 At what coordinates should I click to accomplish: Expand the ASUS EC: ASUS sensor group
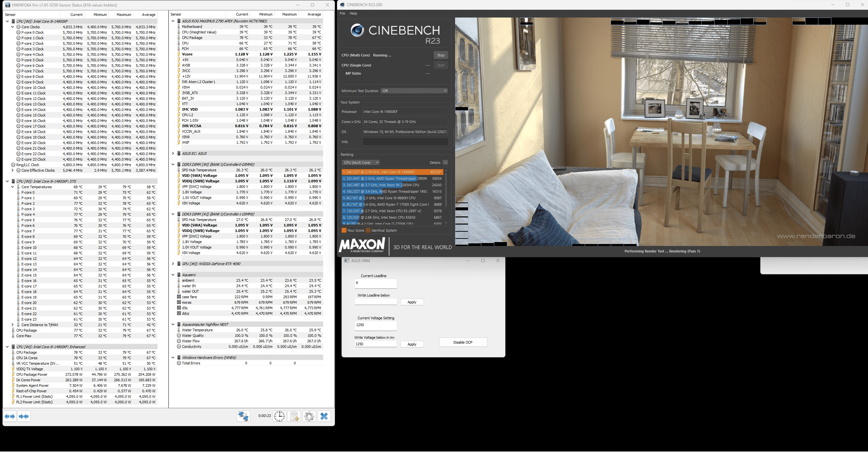[x=173, y=153]
